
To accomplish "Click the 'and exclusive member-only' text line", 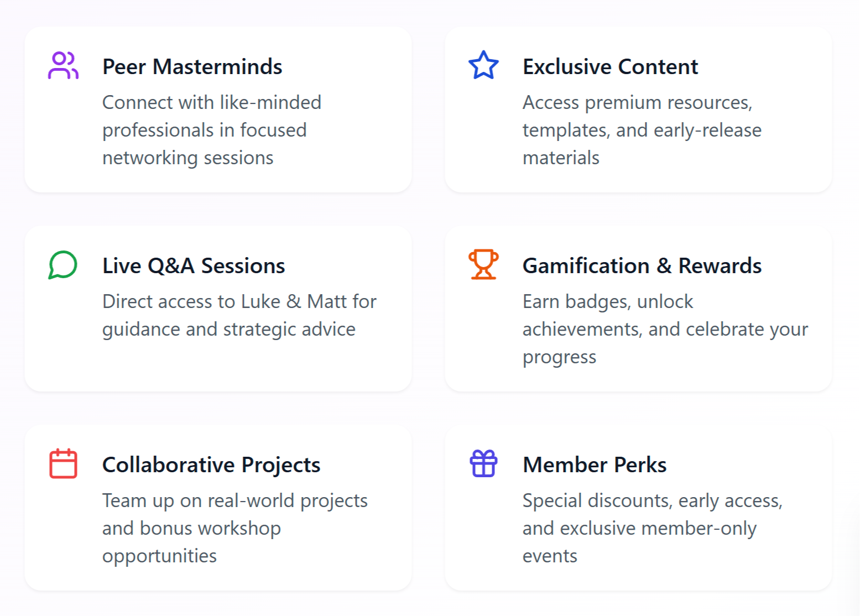I will (639, 529).
